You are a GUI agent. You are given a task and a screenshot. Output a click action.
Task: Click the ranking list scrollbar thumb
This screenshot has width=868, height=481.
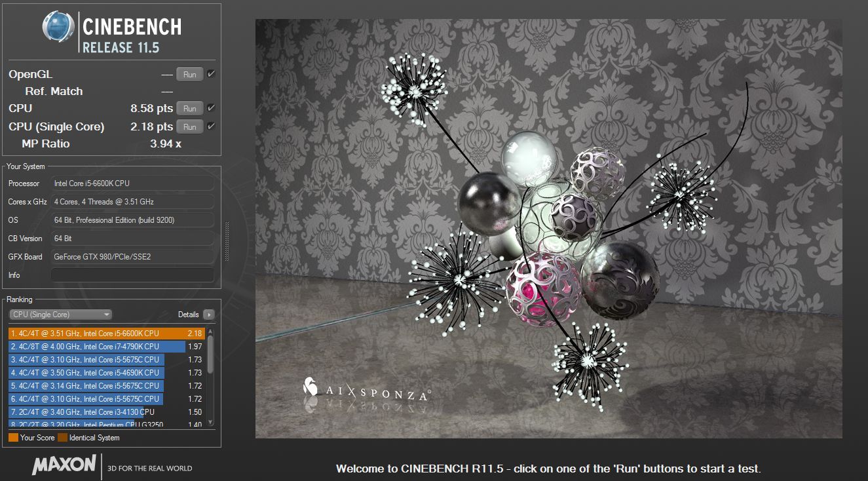tap(210, 356)
